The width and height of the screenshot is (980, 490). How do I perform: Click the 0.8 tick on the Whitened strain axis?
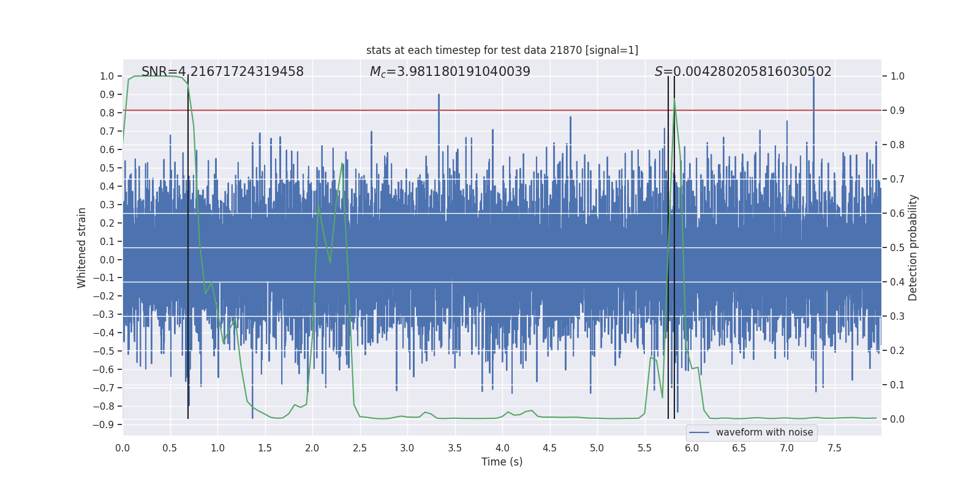[x=107, y=113]
